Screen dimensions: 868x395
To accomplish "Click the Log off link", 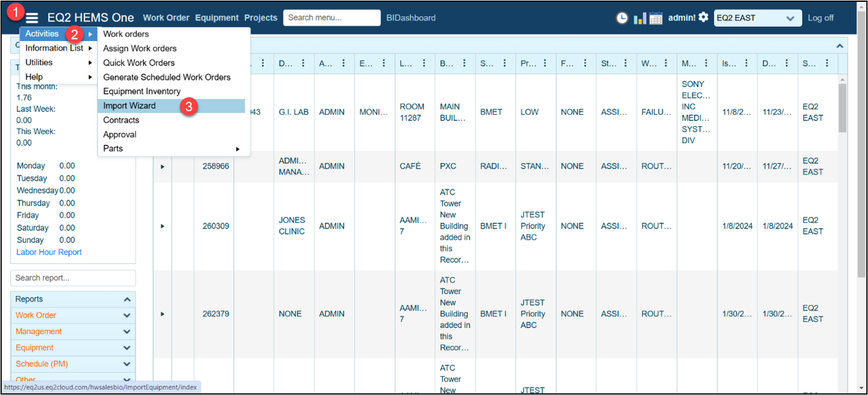I will [x=820, y=18].
